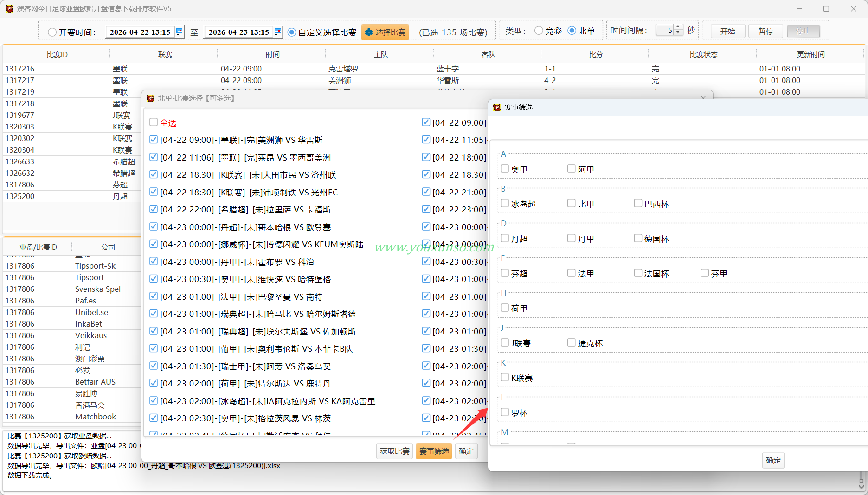Check the 冰岛超 league filter
The image size is (868, 495).
(505, 204)
